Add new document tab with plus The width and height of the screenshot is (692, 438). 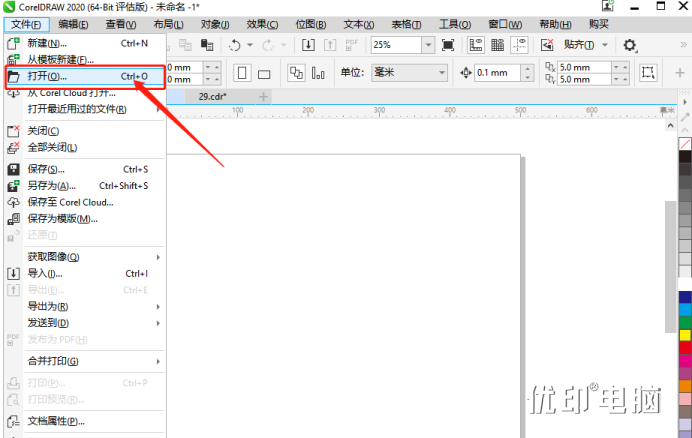click(263, 96)
